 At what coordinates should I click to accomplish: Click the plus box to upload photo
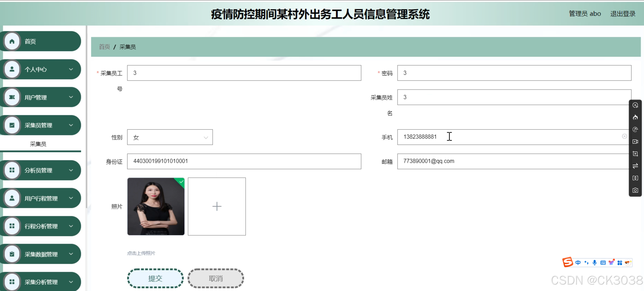216,207
